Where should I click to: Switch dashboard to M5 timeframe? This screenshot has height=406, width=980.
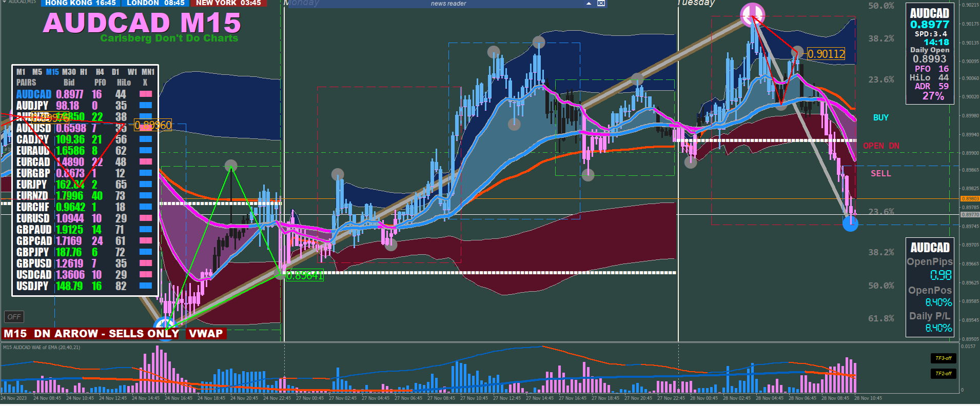37,72
